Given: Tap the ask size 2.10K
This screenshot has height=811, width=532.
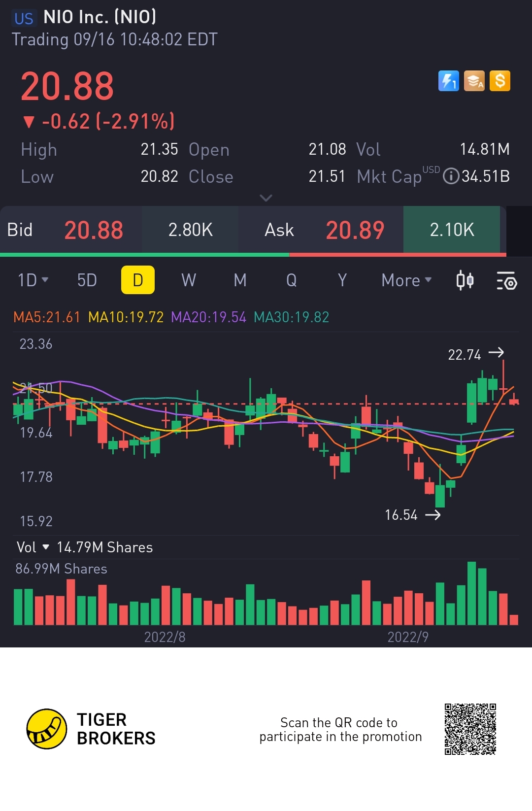Looking at the screenshot, I should pos(452,230).
